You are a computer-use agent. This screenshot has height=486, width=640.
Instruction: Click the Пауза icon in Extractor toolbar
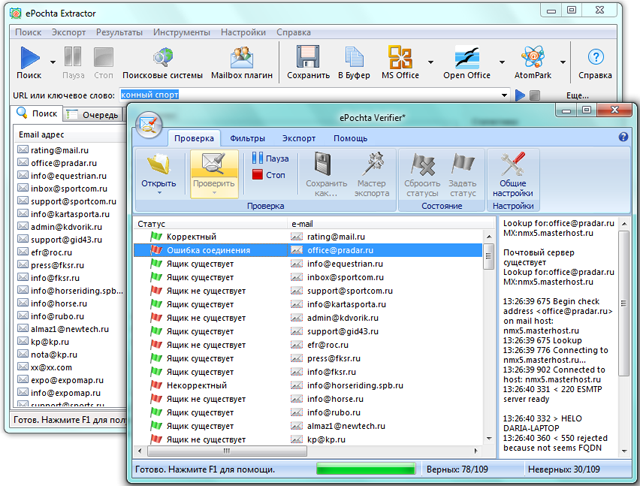73,56
